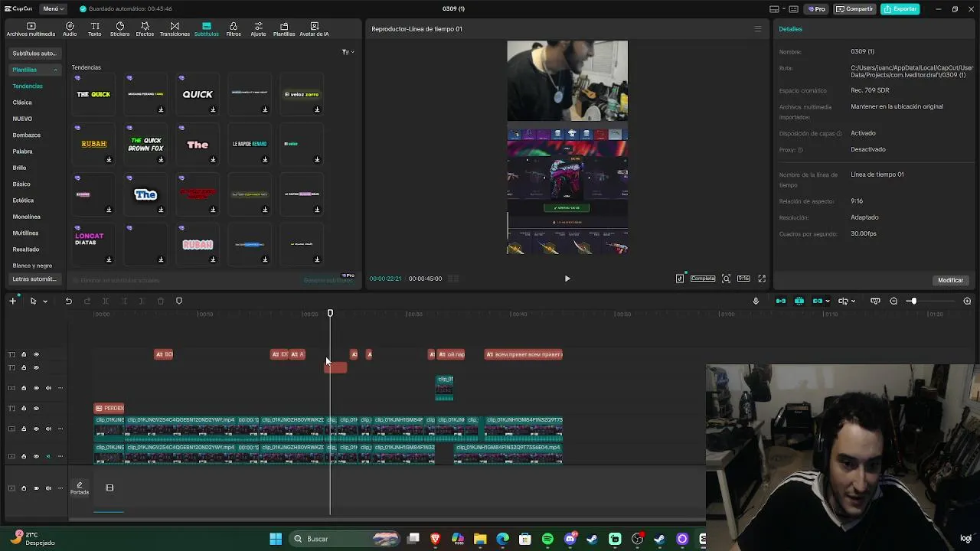The width and height of the screenshot is (980, 551).
Task: Click the Compartir button
Action: (x=854, y=9)
